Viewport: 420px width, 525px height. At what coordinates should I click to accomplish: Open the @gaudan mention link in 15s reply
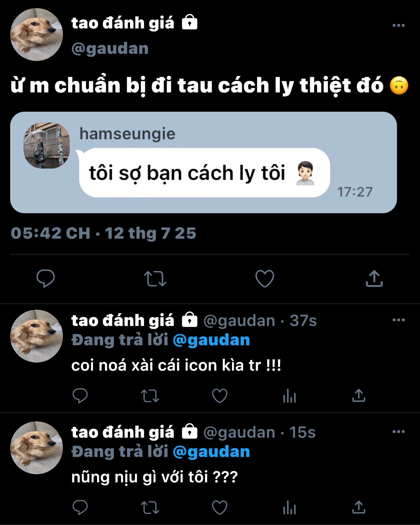point(211,452)
